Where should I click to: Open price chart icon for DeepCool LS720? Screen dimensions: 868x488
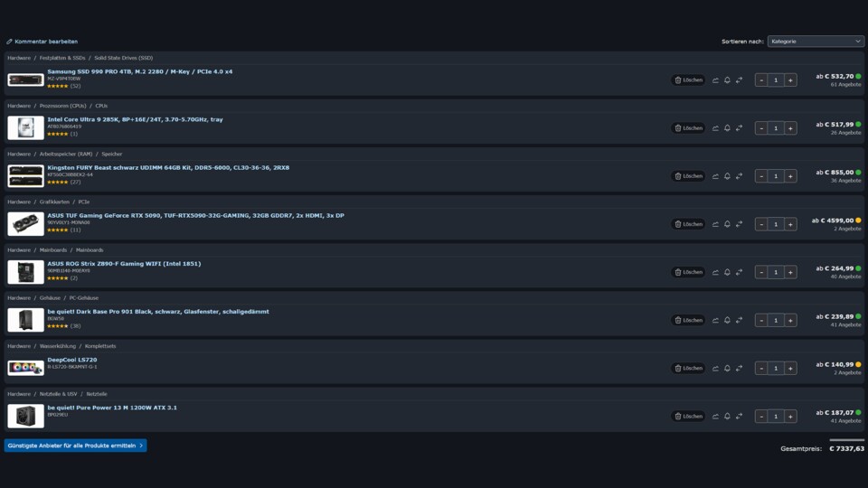[x=715, y=369]
